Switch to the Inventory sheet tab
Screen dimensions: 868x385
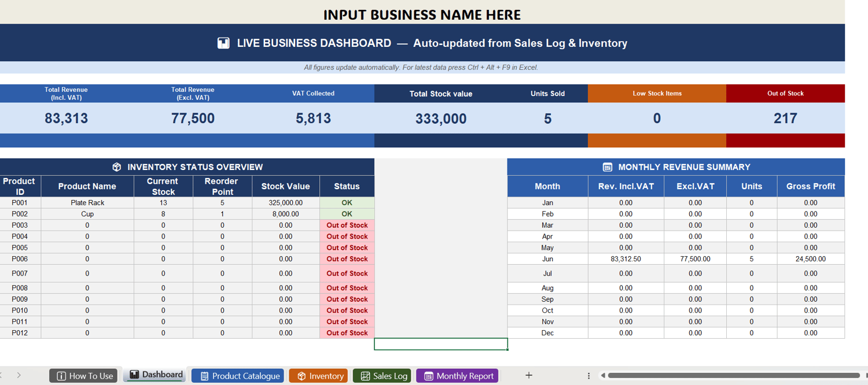coord(319,376)
